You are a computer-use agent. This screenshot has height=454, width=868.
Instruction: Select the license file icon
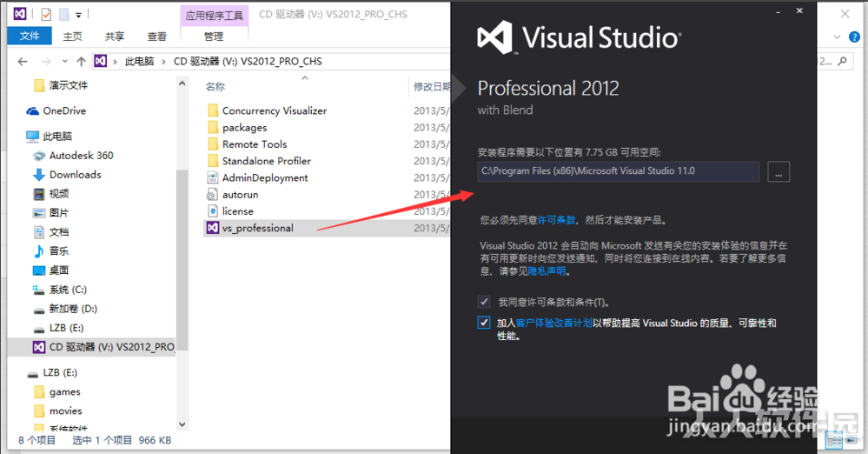[x=213, y=211]
